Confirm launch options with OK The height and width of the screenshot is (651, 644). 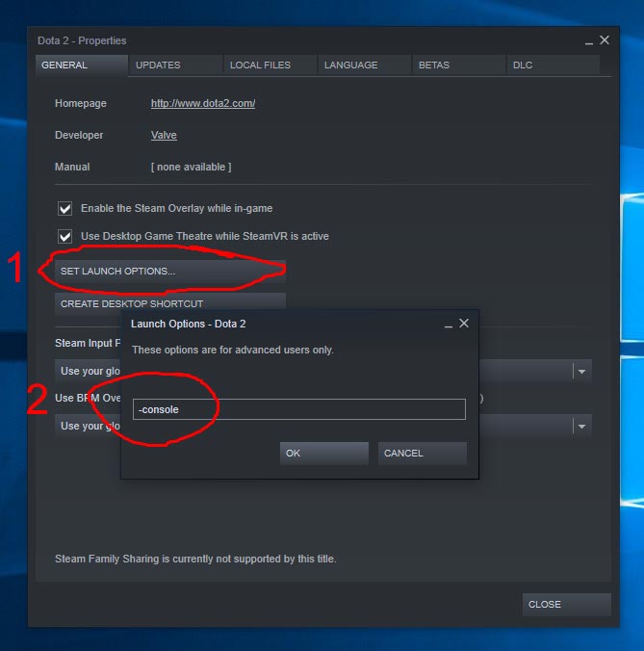click(324, 453)
